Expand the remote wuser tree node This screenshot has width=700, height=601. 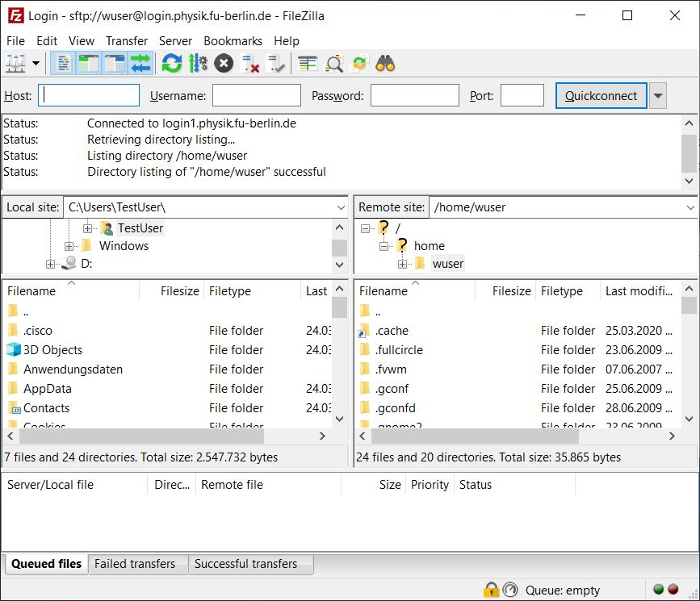402,264
